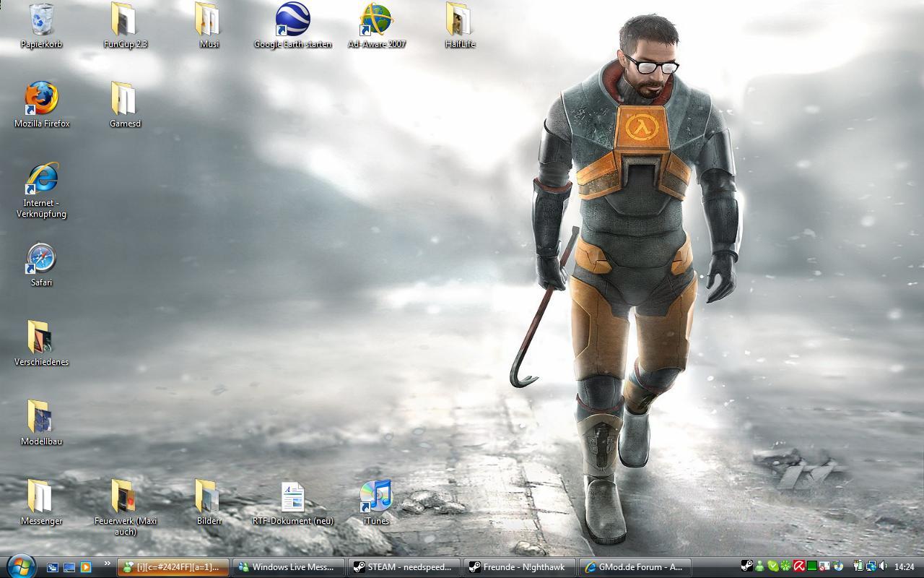Click the Steam tray icon
The image size is (924, 578).
(747, 566)
